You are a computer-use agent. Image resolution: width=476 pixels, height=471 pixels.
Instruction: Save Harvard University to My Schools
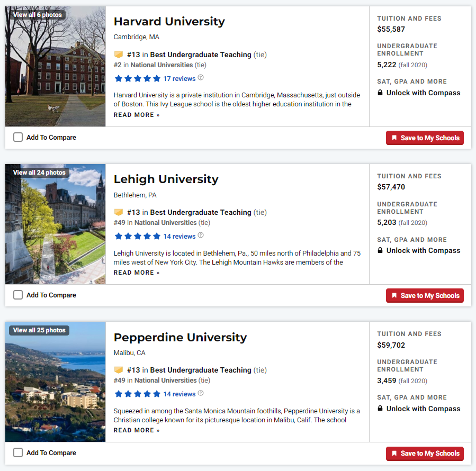(425, 138)
